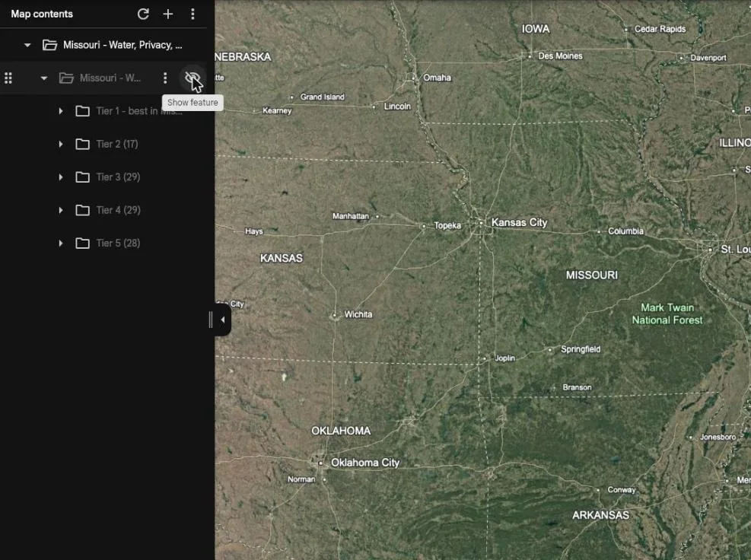Expand the Tier 1 - best in folder
Image resolution: width=751 pixels, height=560 pixels.
61,111
